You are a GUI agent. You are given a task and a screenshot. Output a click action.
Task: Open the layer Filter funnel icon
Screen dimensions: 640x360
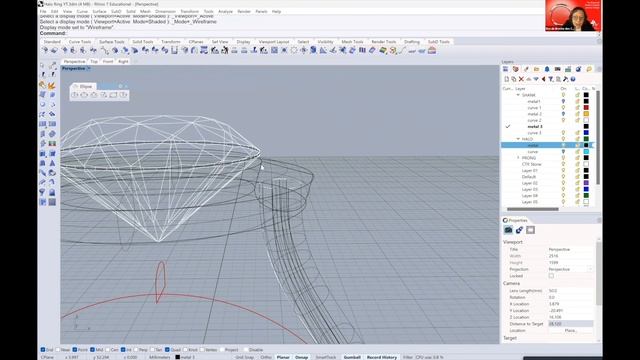point(551,79)
